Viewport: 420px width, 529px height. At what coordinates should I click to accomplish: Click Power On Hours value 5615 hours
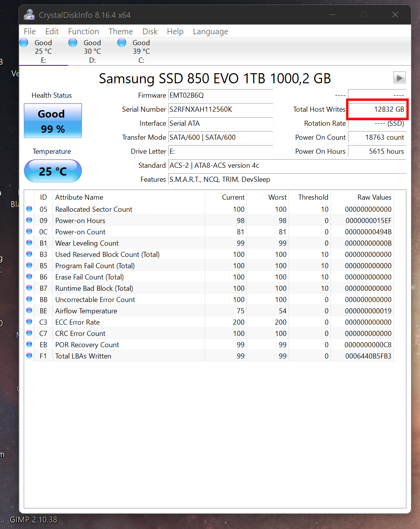(377, 151)
